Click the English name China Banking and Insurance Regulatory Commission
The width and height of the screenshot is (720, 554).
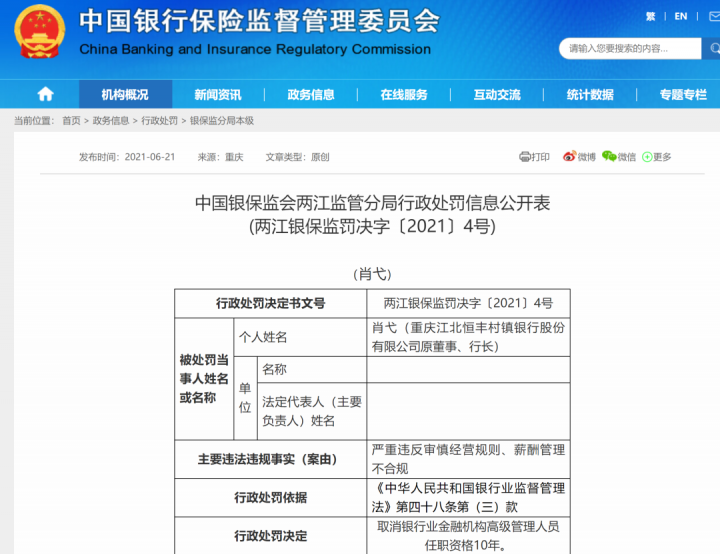pyautogui.click(x=255, y=49)
